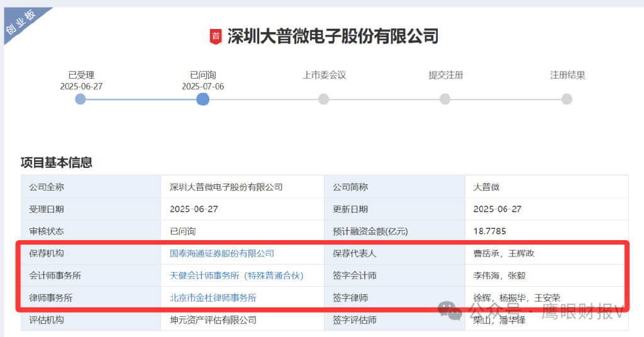Click the 更新日期 label cell
Screen dimensions: 644x337
[x=395, y=209]
